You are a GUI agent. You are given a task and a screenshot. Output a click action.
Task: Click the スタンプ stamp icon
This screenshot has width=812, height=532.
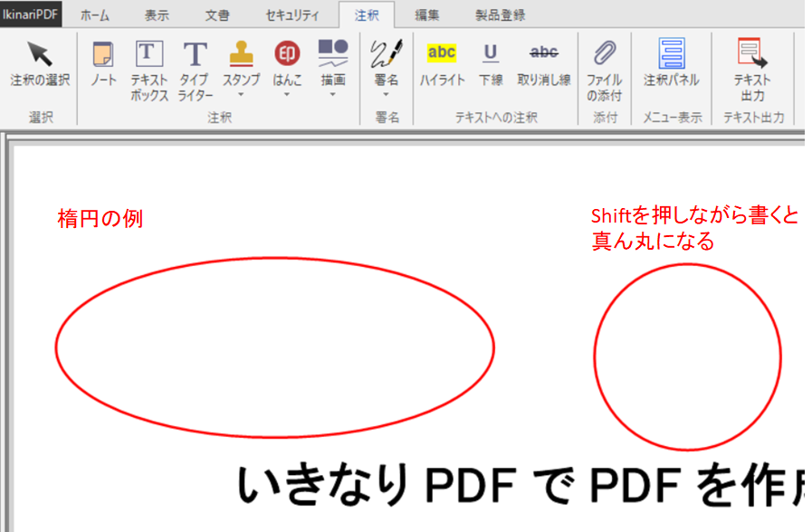pos(242,53)
